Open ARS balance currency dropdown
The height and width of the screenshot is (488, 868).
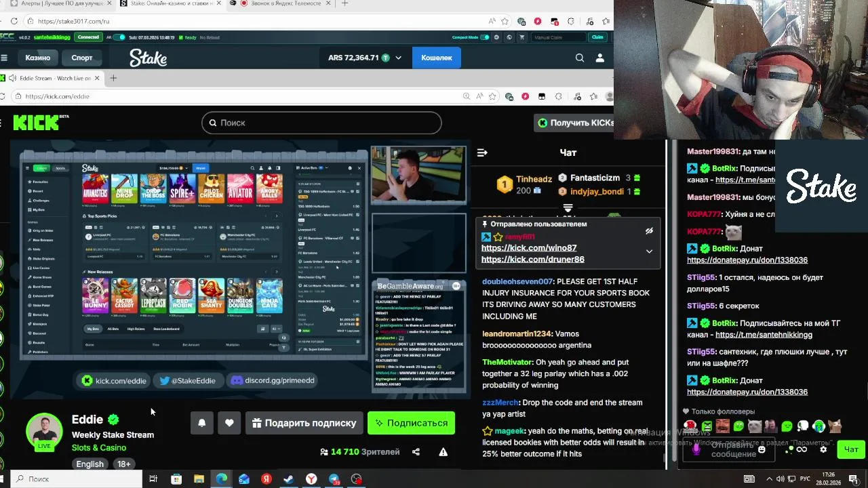[x=398, y=58]
